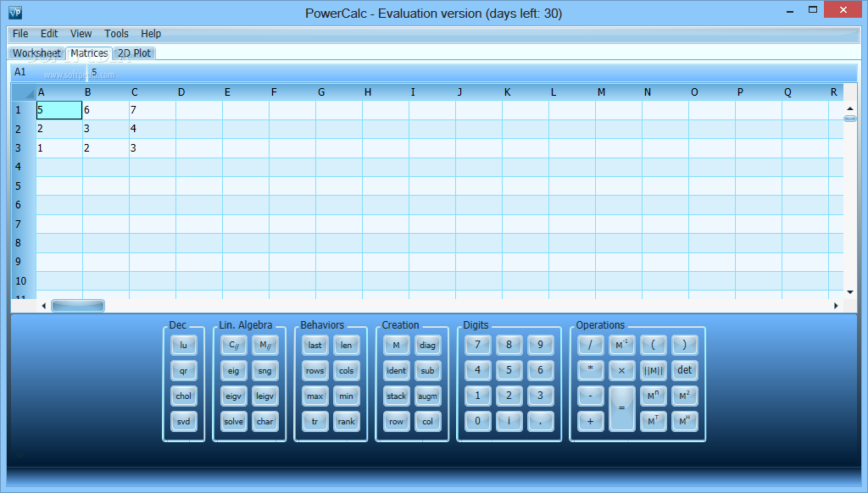Image resolution: width=868 pixels, height=493 pixels.
Task: Click the col creation button
Action: [428, 422]
